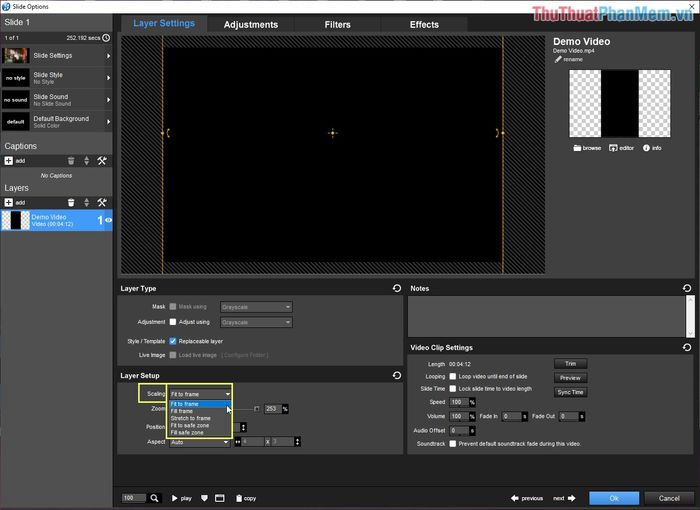Reset Layer Type settings
Viewport: 700px width, 510px height.
[397, 288]
